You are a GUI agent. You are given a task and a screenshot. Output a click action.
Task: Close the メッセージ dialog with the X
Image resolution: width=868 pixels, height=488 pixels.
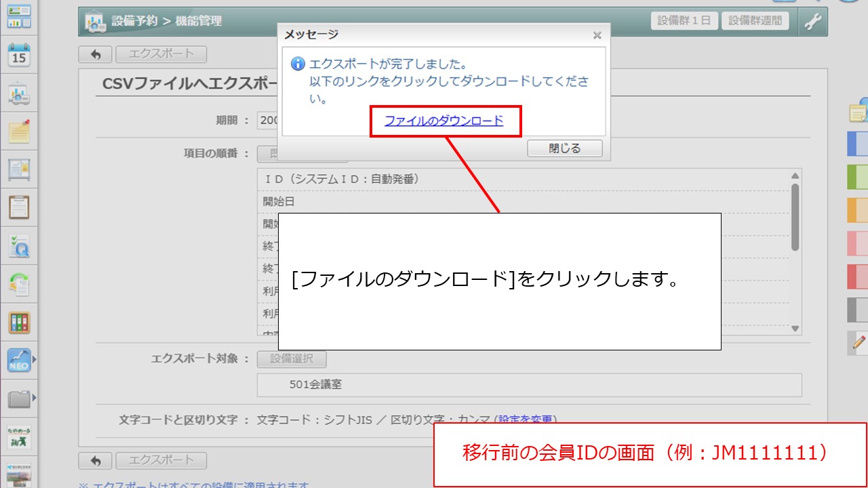click(x=597, y=35)
